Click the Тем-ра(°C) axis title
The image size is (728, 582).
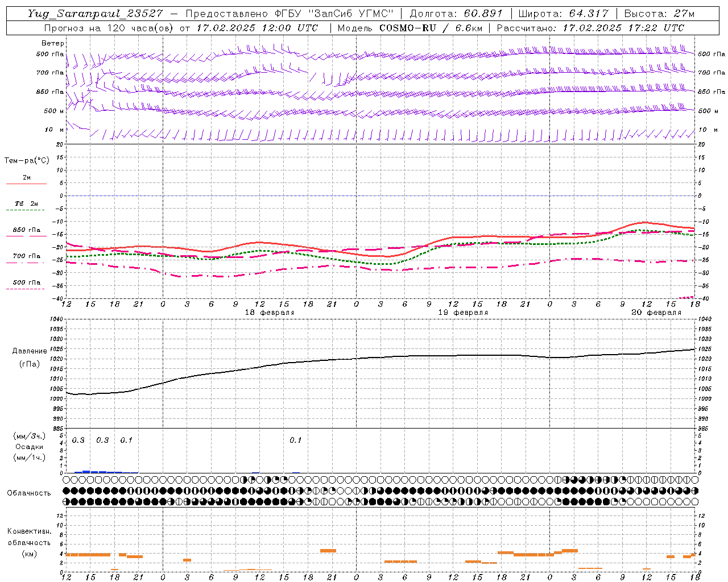click(x=27, y=161)
